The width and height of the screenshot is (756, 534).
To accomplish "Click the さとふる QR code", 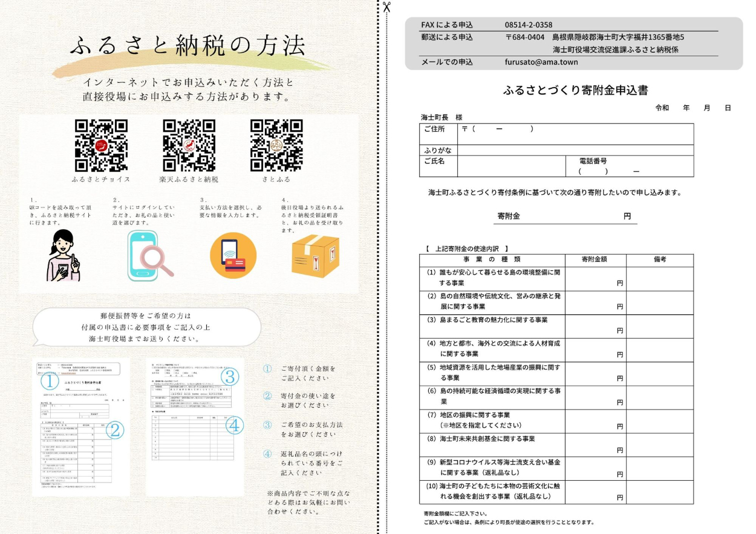I will [x=276, y=145].
